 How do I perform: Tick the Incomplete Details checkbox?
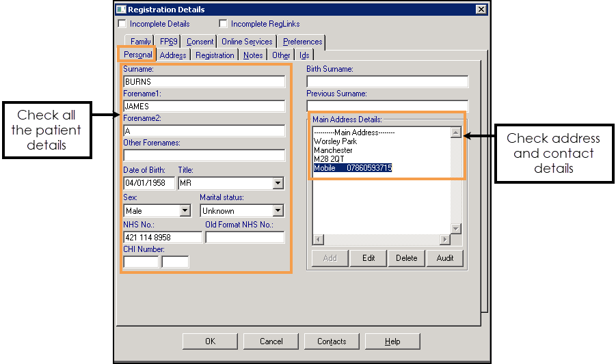tap(122, 24)
